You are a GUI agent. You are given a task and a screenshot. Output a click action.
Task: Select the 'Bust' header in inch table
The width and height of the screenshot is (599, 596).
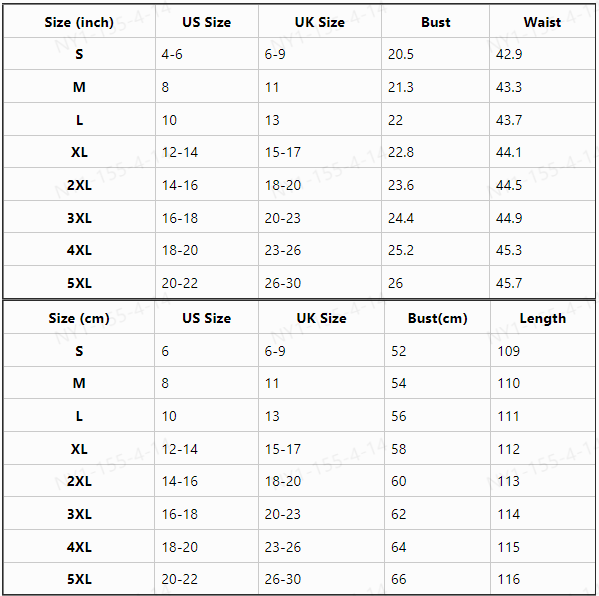tap(435, 22)
